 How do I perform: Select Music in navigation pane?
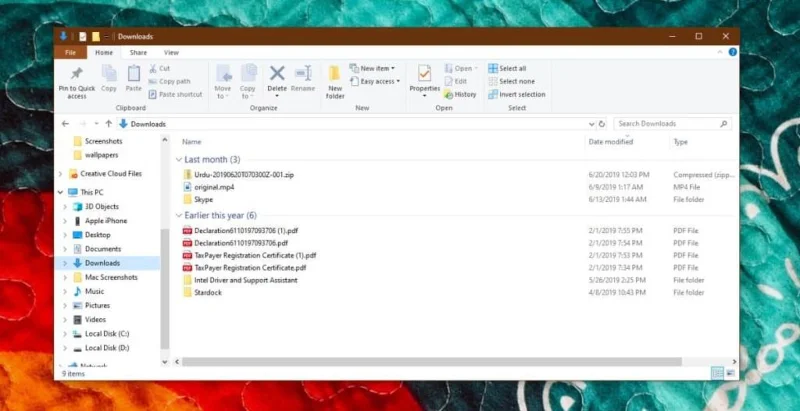94,291
